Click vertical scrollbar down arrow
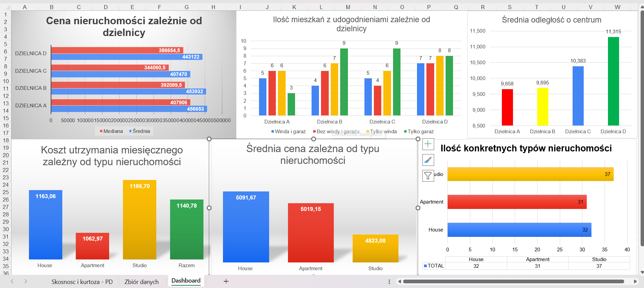 [x=642, y=272]
